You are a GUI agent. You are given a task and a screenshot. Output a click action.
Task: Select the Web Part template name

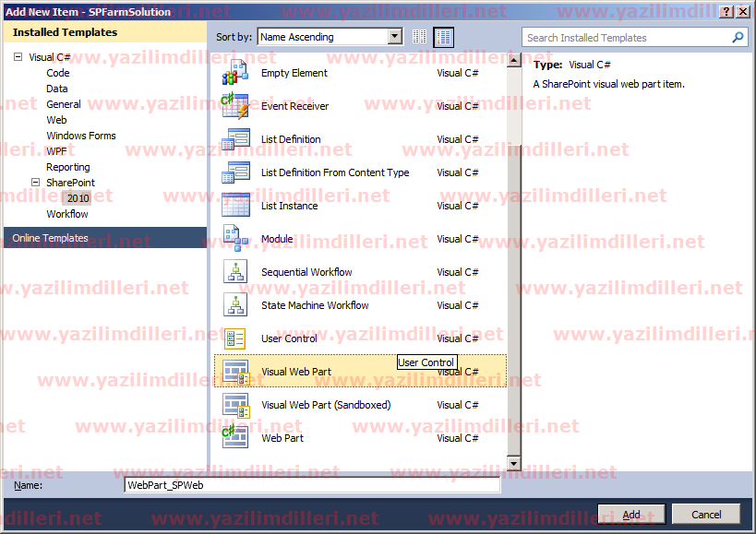(x=282, y=438)
